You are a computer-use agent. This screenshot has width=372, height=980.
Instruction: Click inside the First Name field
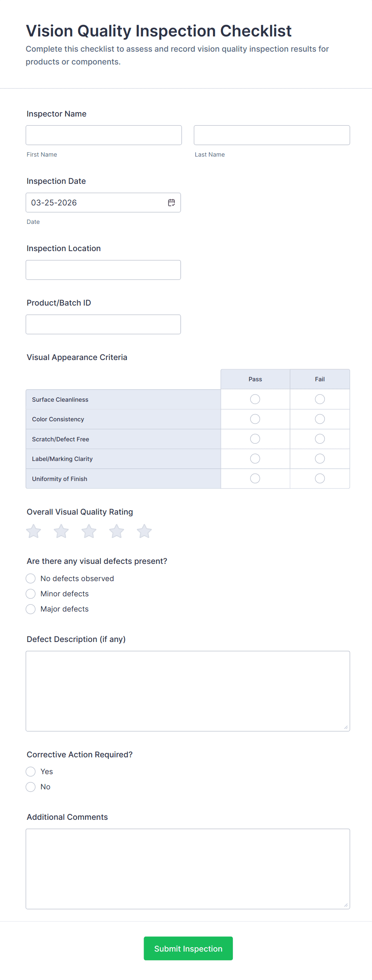click(103, 135)
